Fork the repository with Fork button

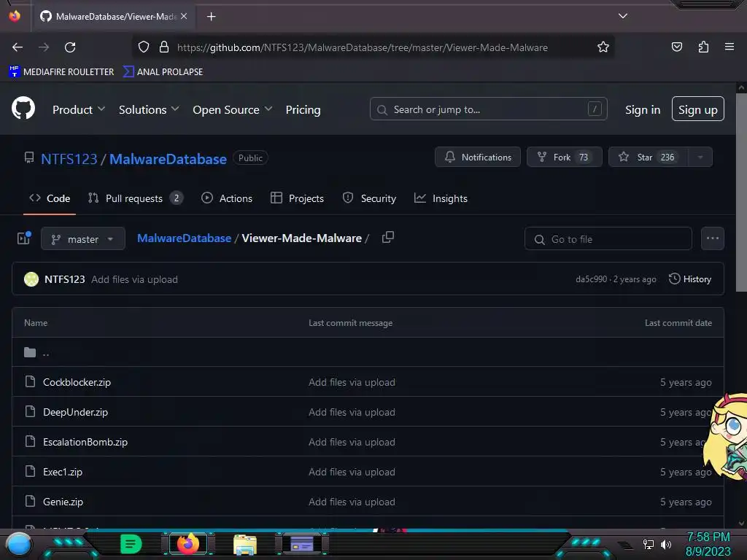564,157
